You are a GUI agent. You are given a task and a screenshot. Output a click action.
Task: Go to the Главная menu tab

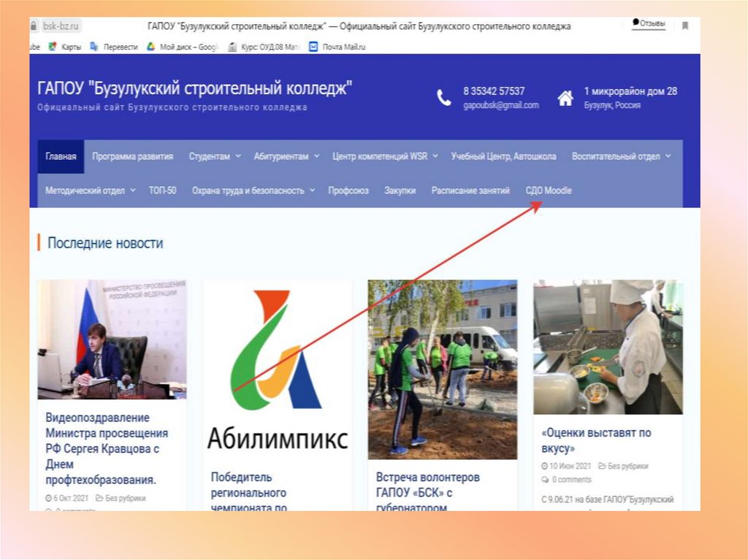click(61, 156)
